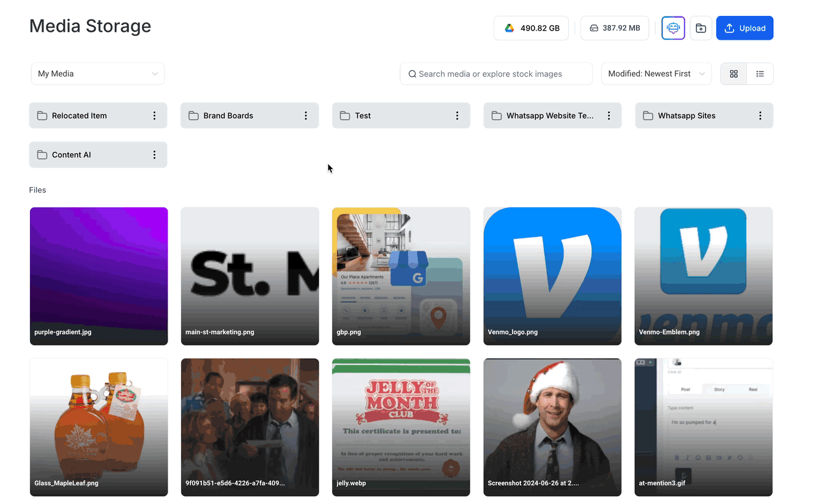
Task: Select the Screenshot 2024-06-26 at 2.... thumbnail
Action: [552, 427]
